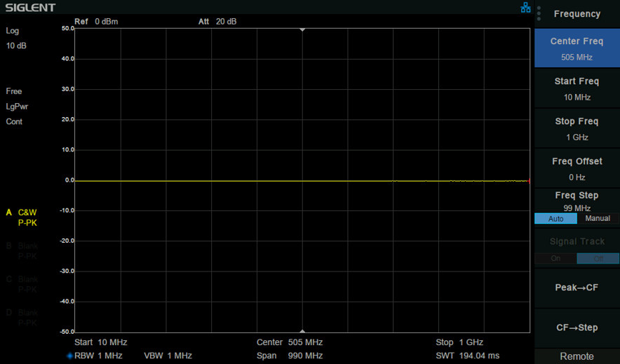Click the Att 20 dB attenuation readout
This screenshot has height=364, width=620.
click(x=217, y=21)
